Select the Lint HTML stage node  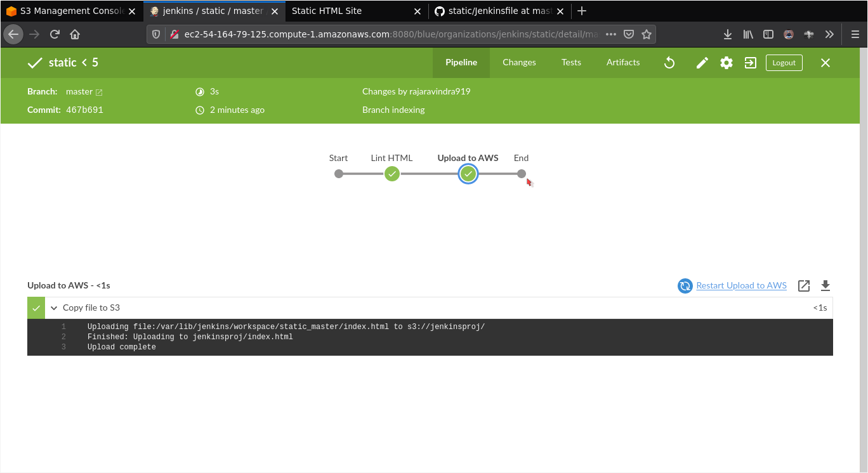click(x=392, y=174)
